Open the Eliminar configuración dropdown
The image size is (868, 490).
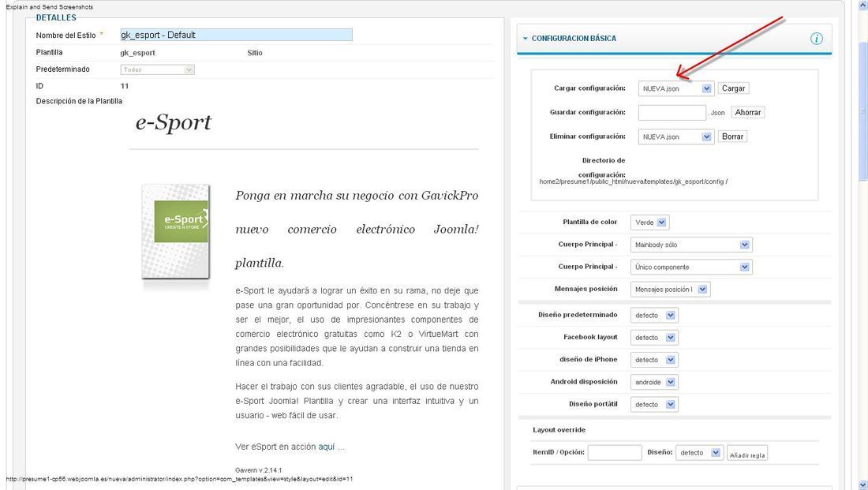(676, 137)
